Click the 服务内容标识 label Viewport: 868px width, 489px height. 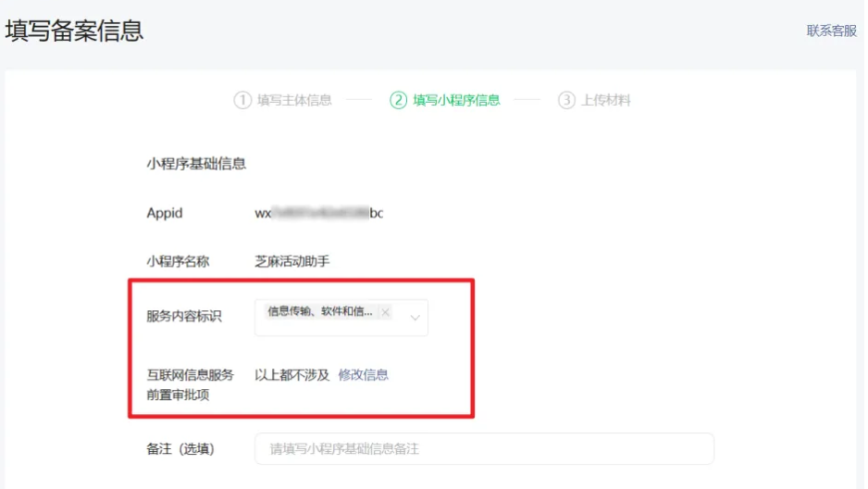tap(184, 316)
